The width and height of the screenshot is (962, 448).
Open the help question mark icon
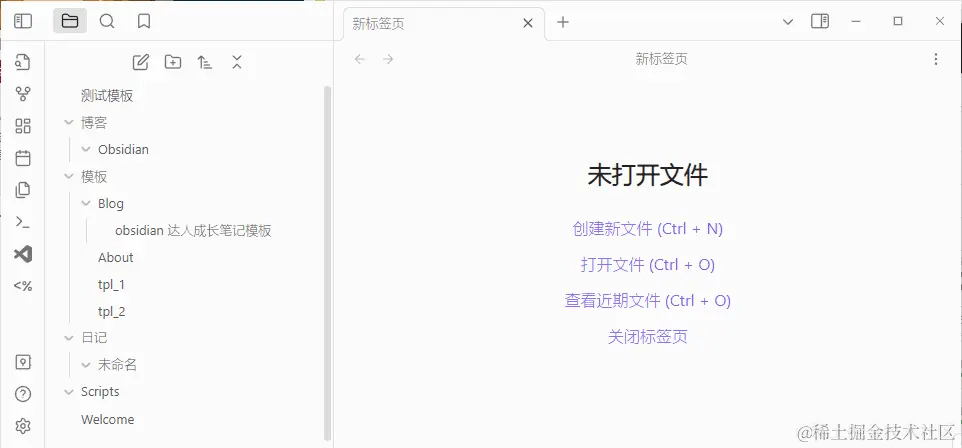[23, 394]
